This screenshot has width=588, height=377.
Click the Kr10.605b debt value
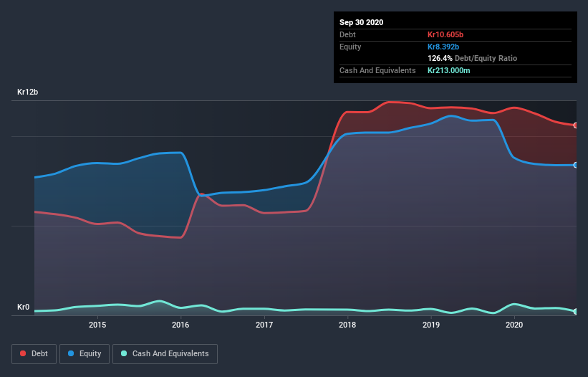pos(445,34)
